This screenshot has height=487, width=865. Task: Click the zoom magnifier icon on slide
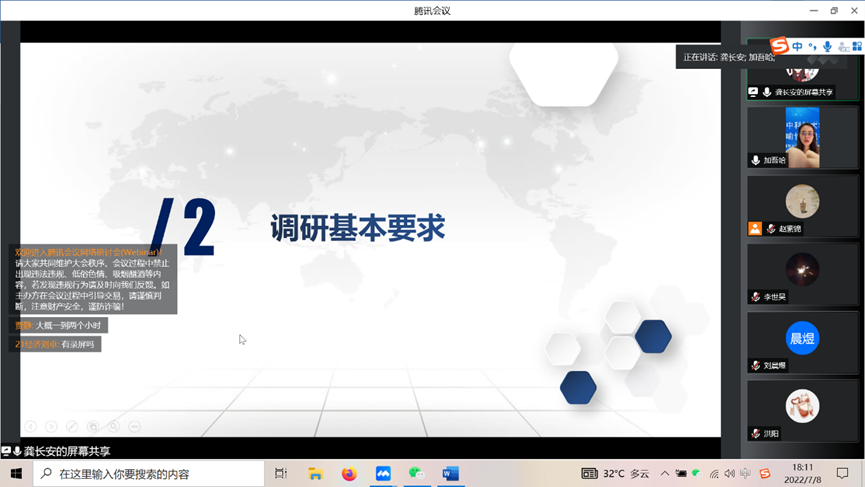click(x=114, y=427)
